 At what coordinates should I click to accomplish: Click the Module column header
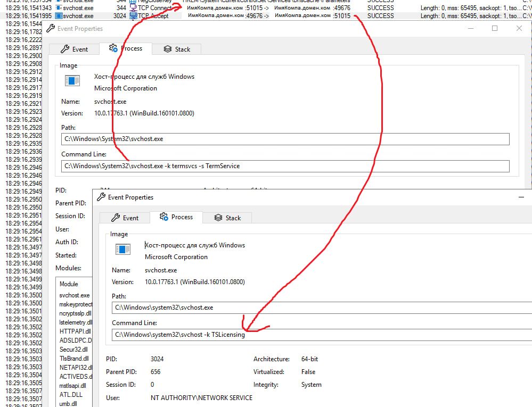point(69,284)
